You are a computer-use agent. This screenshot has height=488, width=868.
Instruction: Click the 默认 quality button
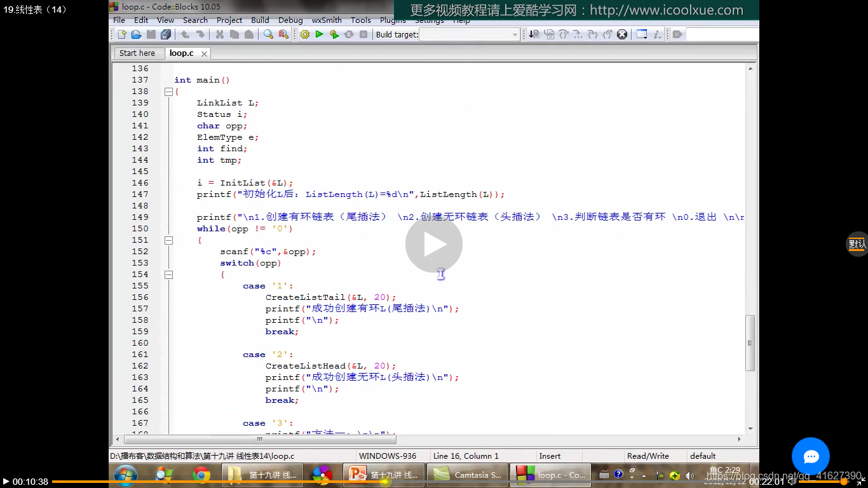click(x=857, y=244)
